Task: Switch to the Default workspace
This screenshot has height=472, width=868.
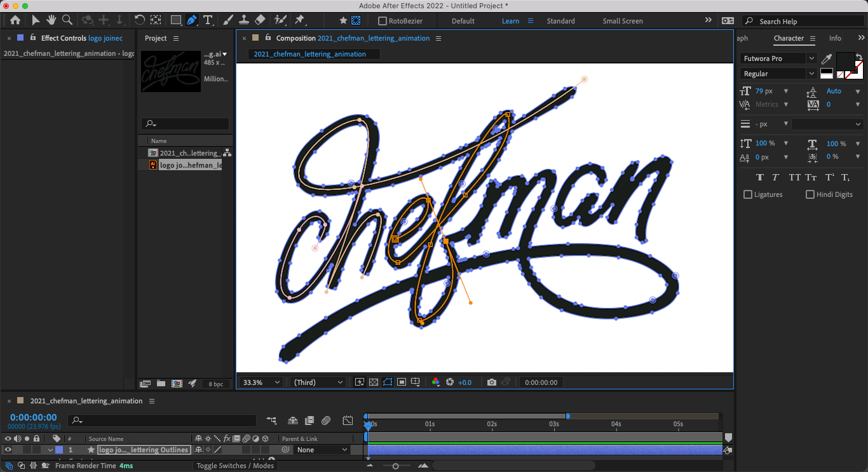Action: [463, 21]
